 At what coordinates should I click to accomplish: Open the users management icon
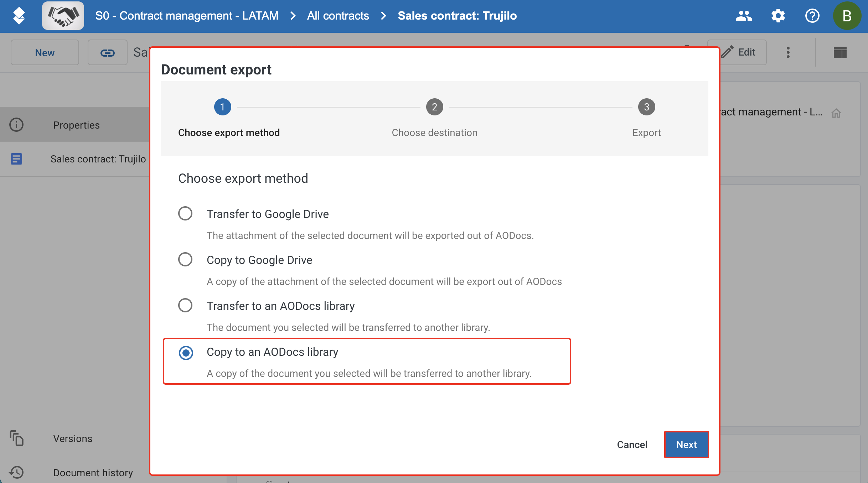click(x=744, y=16)
